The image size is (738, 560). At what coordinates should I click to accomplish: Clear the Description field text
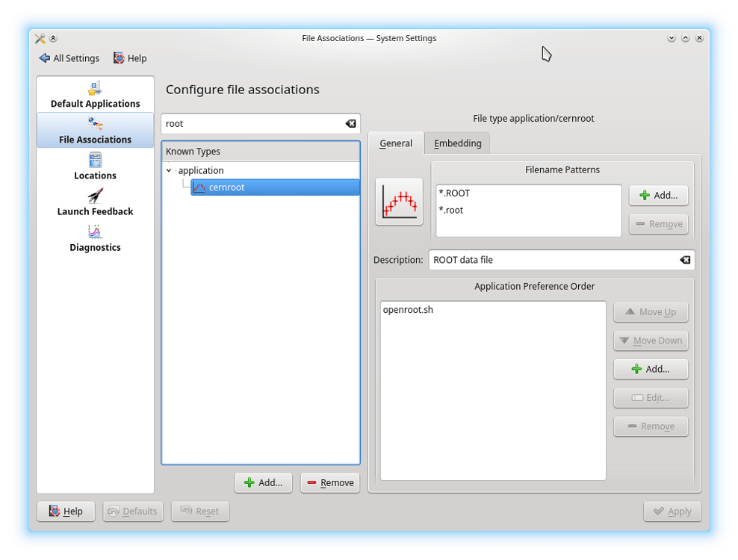click(x=685, y=260)
